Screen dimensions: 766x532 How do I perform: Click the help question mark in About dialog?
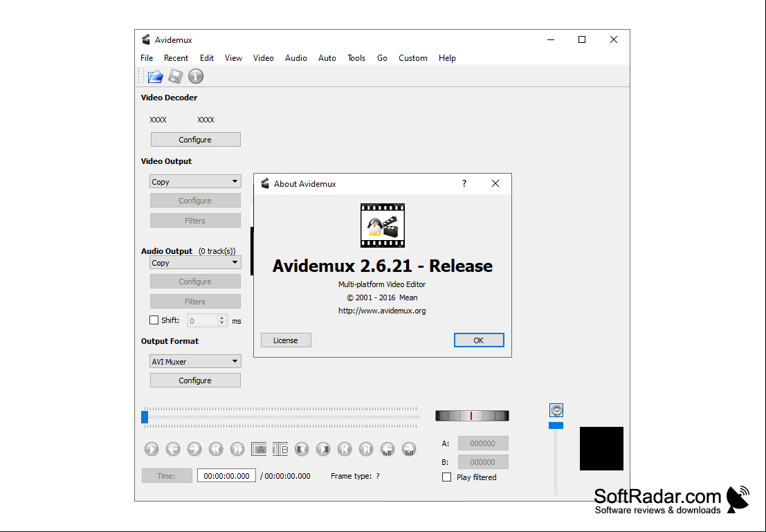click(x=464, y=184)
